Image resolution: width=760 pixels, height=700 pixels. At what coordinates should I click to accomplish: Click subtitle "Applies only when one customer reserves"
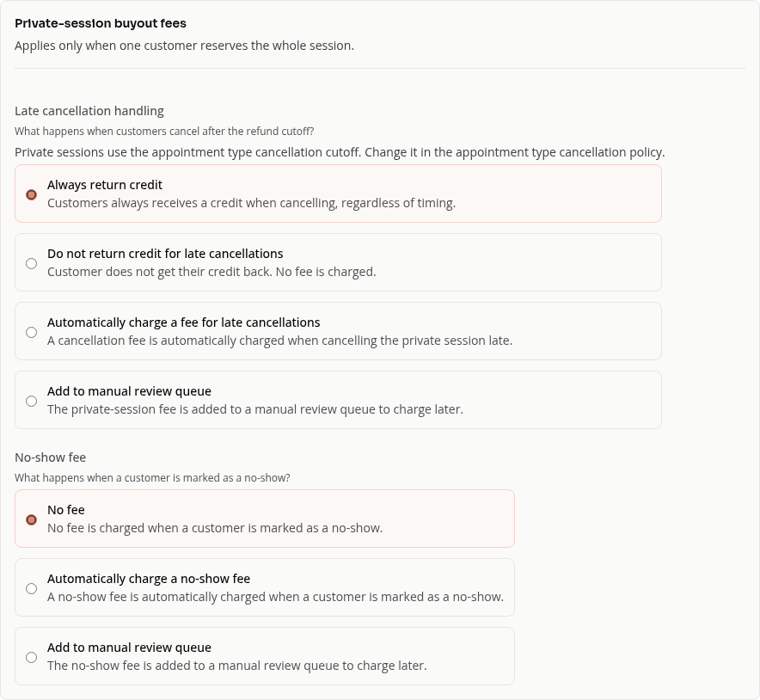[x=184, y=46]
